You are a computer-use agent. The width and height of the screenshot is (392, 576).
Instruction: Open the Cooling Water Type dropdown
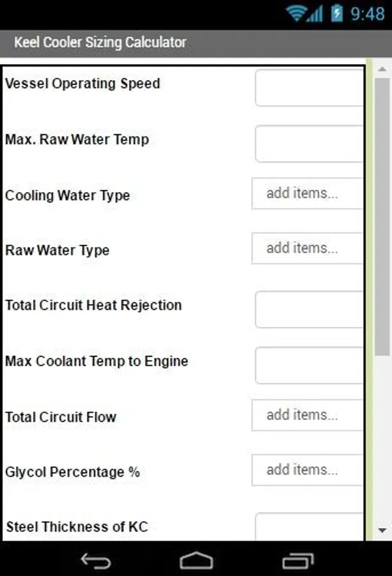pos(308,193)
